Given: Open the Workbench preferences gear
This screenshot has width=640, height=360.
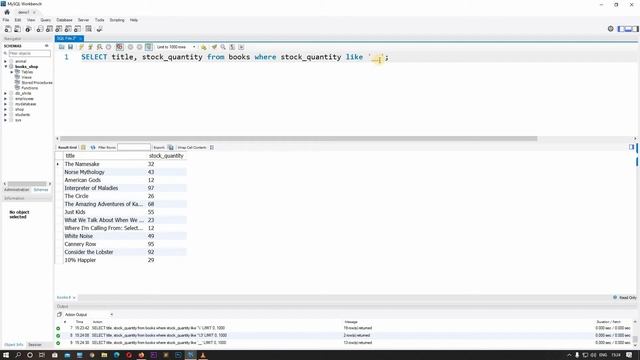Looking at the screenshot, I should click(x=610, y=29).
